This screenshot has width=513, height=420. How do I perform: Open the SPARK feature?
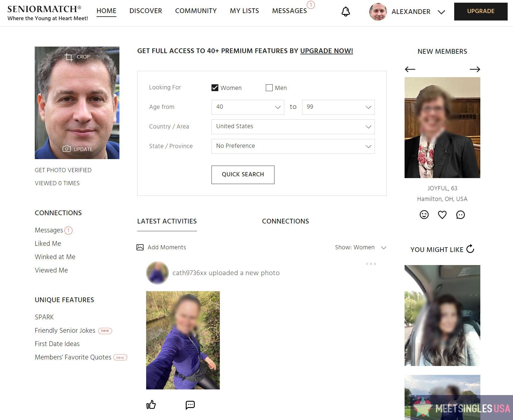click(44, 317)
